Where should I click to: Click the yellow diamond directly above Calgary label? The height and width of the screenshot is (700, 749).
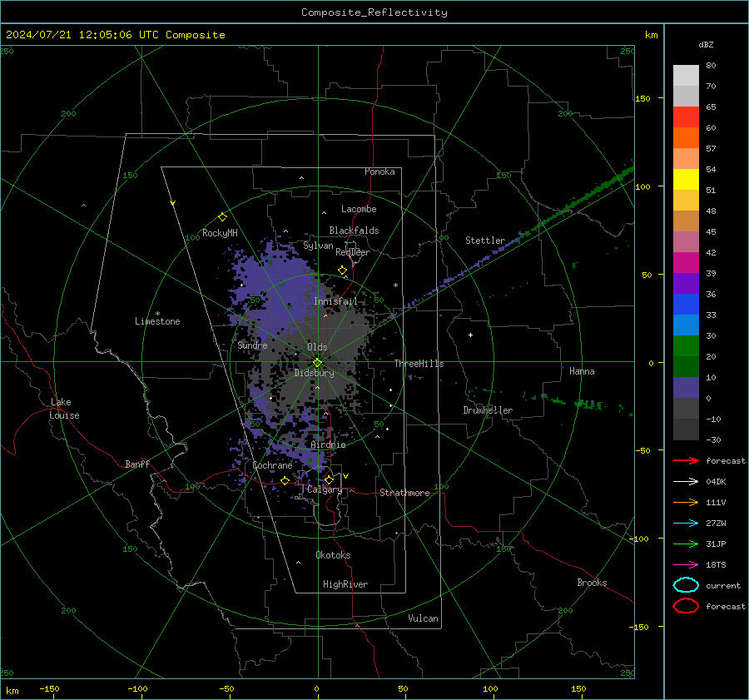[329, 479]
